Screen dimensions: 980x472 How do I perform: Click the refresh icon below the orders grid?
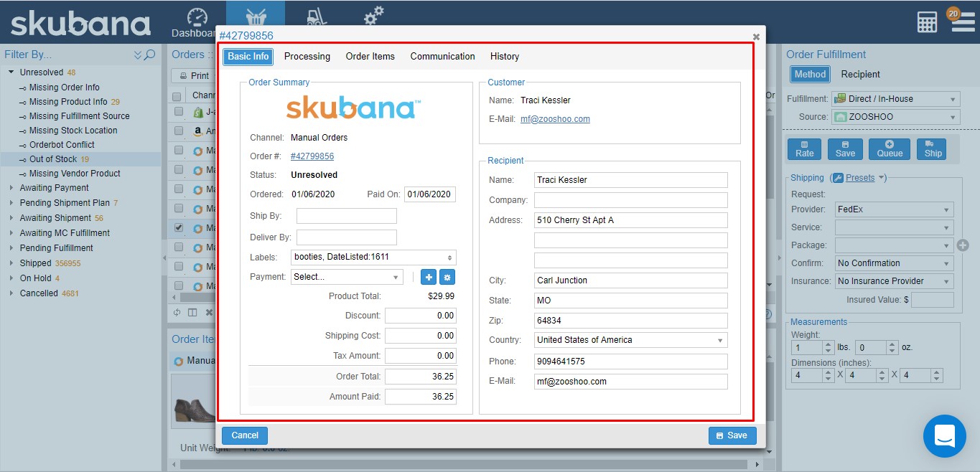tap(177, 313)
